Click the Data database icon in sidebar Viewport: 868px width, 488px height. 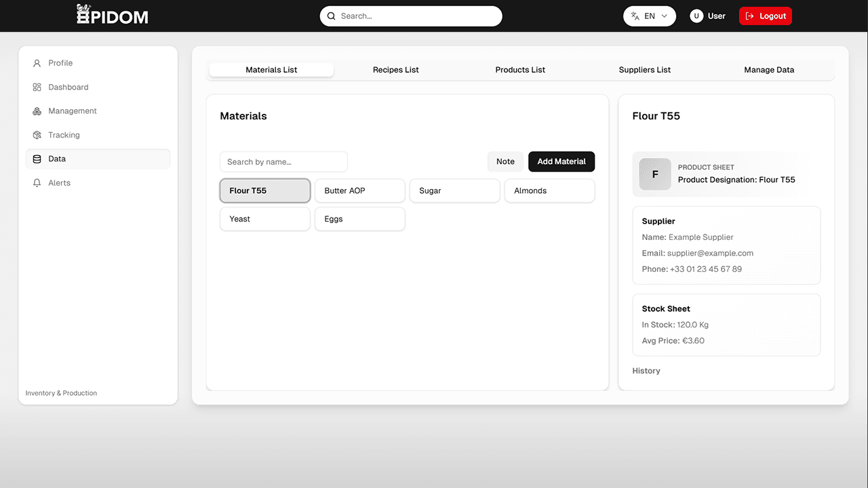tap(36, 159)
